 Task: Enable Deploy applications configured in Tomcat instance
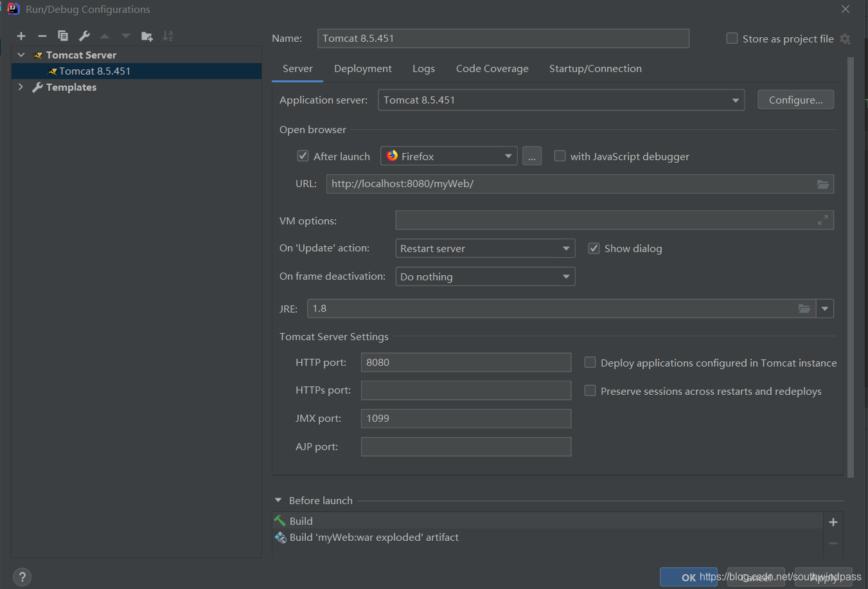point(590,363)
